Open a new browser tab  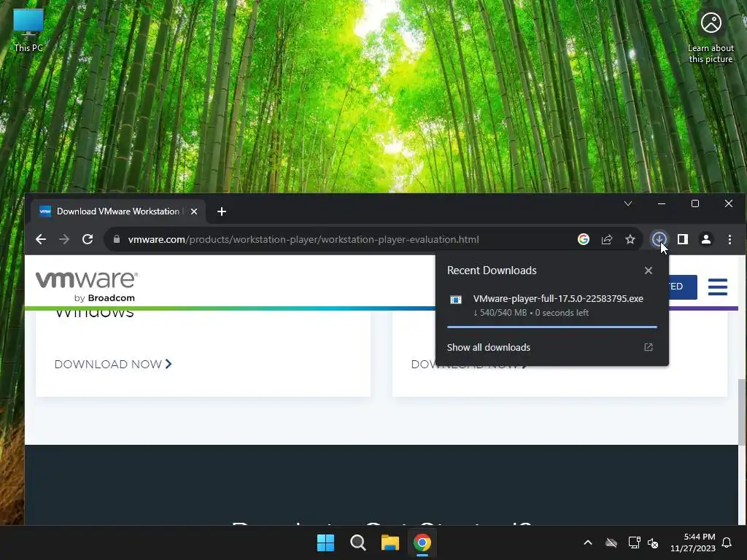(222, 211)
